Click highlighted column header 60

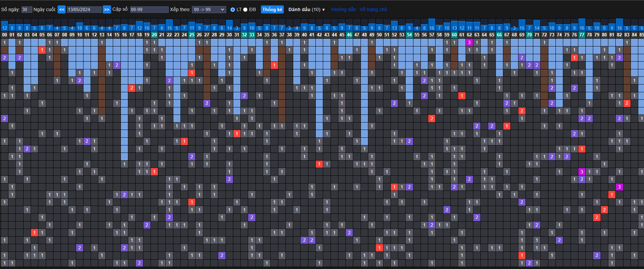pyautogui.click(x=454, y=35)
